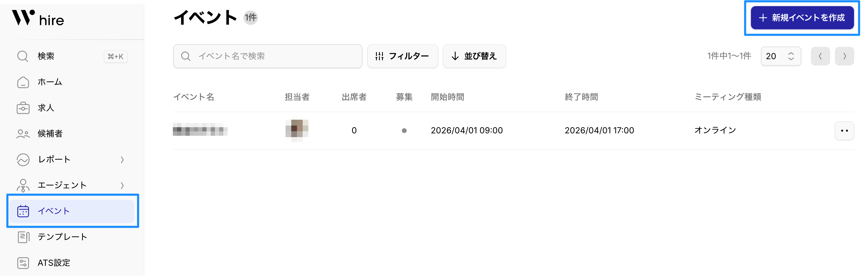Open the フィルター options
The width and height of the screenshot is (868, 276).
click(x=402, y=56)
